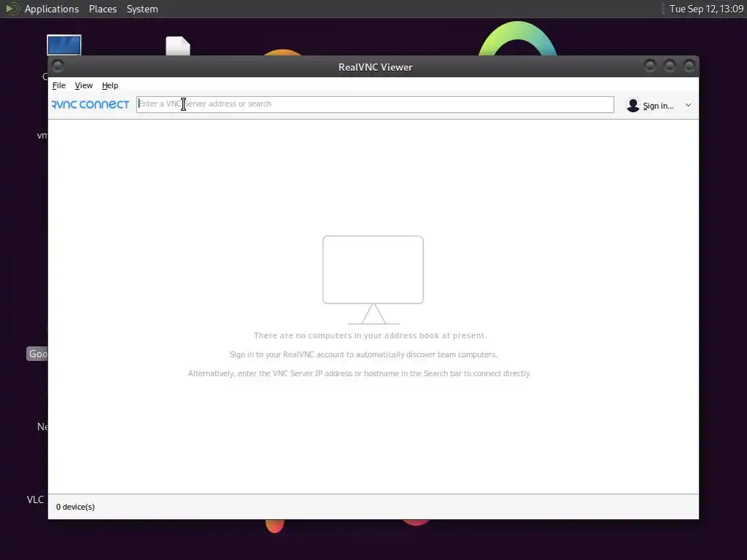Image resolution: width=747 pixels, height=560 pixels.
Task: Click the window menu button left of title
Action: click(x=58, y=65)
